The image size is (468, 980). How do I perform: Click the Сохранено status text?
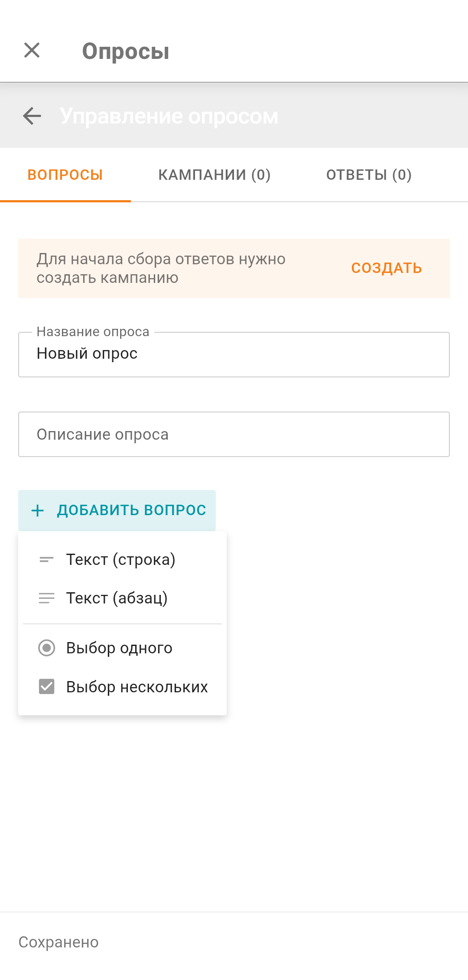[58, 942]
